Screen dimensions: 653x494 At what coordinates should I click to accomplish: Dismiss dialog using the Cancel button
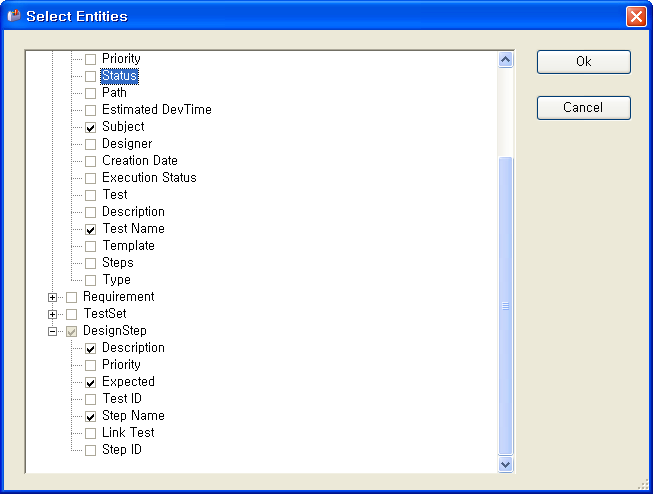pyautogui.click(x=583, y=108)
